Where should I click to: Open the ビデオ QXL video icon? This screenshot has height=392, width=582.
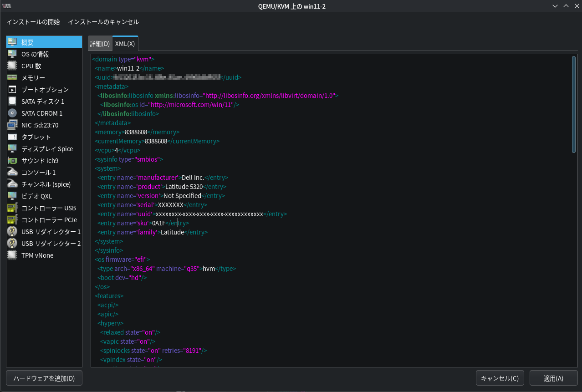click(12, 196)
